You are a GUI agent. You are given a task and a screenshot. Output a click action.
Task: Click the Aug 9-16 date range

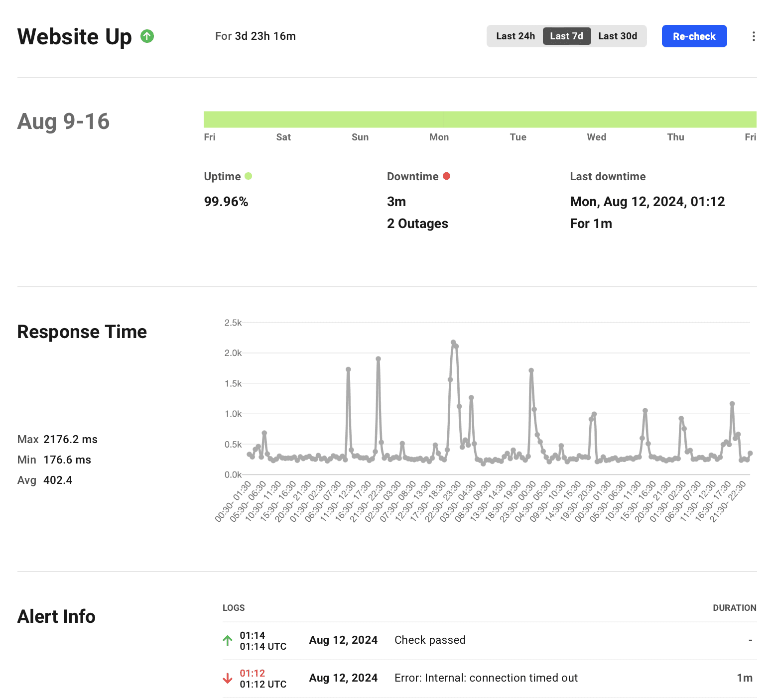coord(63,121)
